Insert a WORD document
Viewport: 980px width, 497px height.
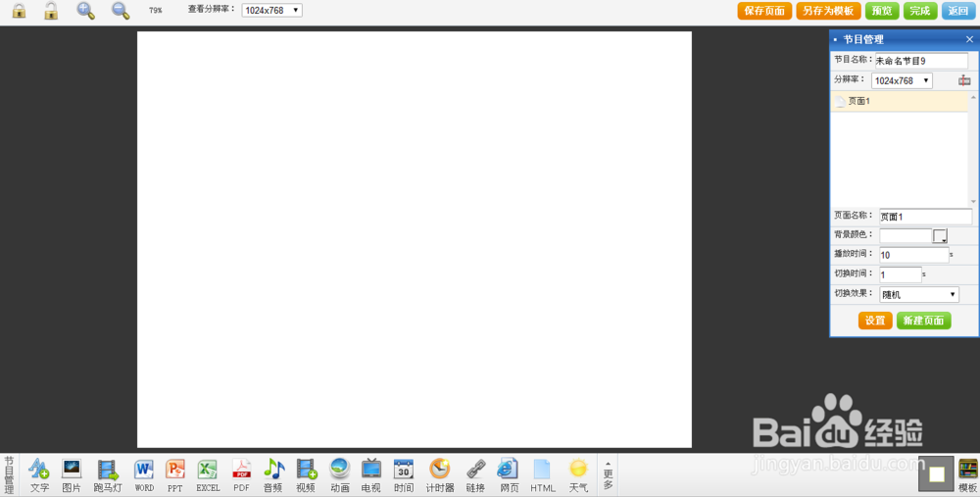coord(144,475)
